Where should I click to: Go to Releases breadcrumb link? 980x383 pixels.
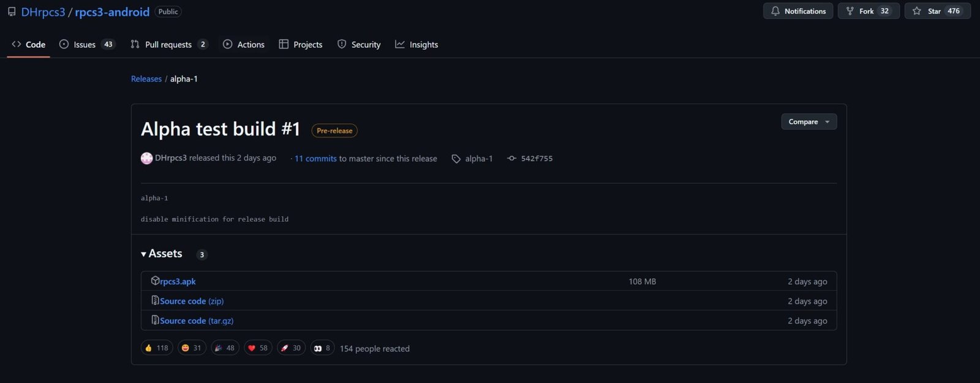(146, 78)
